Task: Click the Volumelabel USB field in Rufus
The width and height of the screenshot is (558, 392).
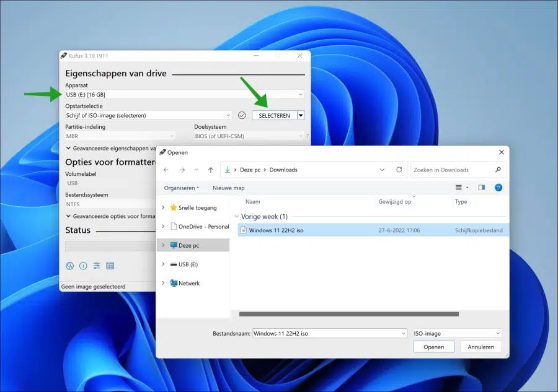Action: pyautogui.click(x=110, y=183)
